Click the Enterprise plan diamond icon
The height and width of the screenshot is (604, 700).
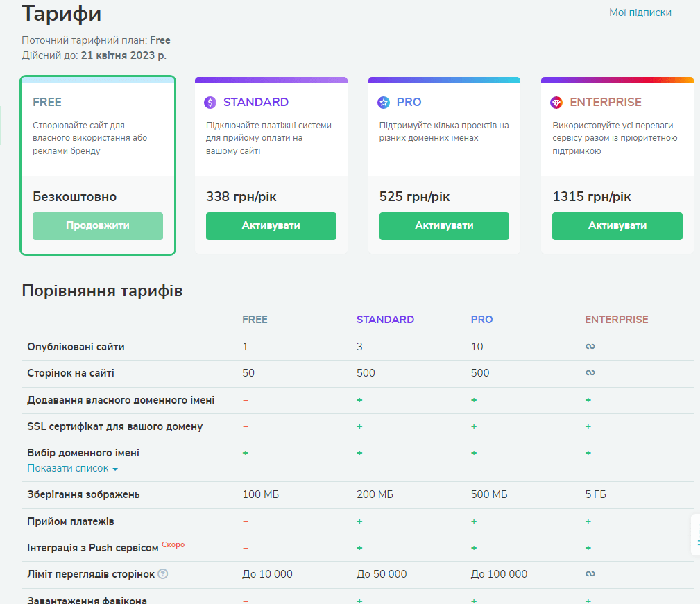[x=556, y=103]
